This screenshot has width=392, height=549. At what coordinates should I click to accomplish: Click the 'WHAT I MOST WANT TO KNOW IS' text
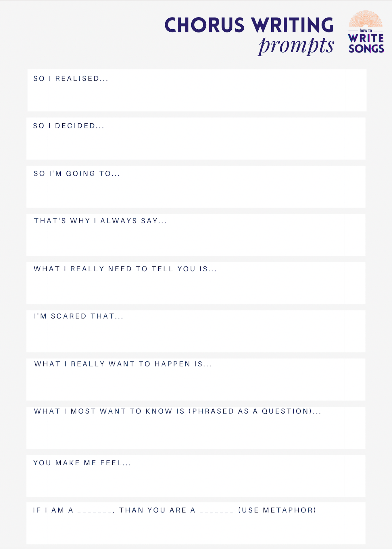click(109, 411)
